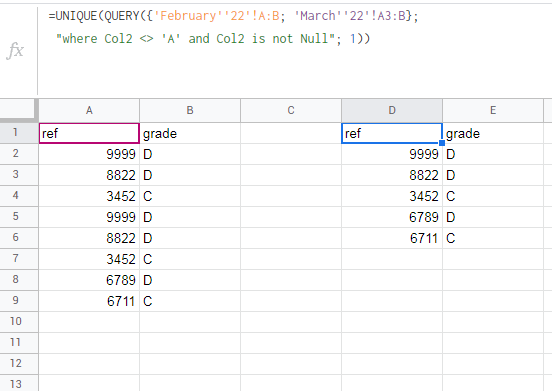Click cell A2 with value 9999

(89, 154)
